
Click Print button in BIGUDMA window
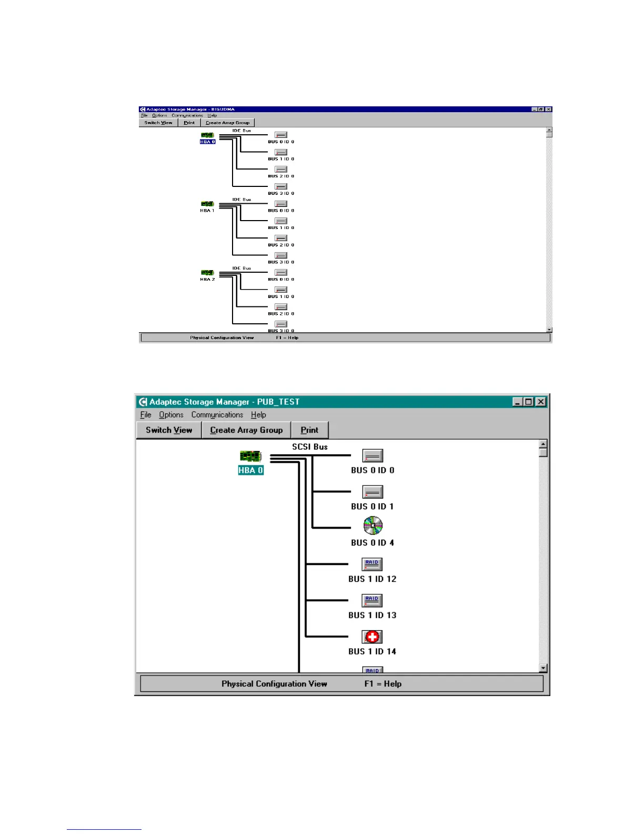pyautogui.click(x=189, y=123)
